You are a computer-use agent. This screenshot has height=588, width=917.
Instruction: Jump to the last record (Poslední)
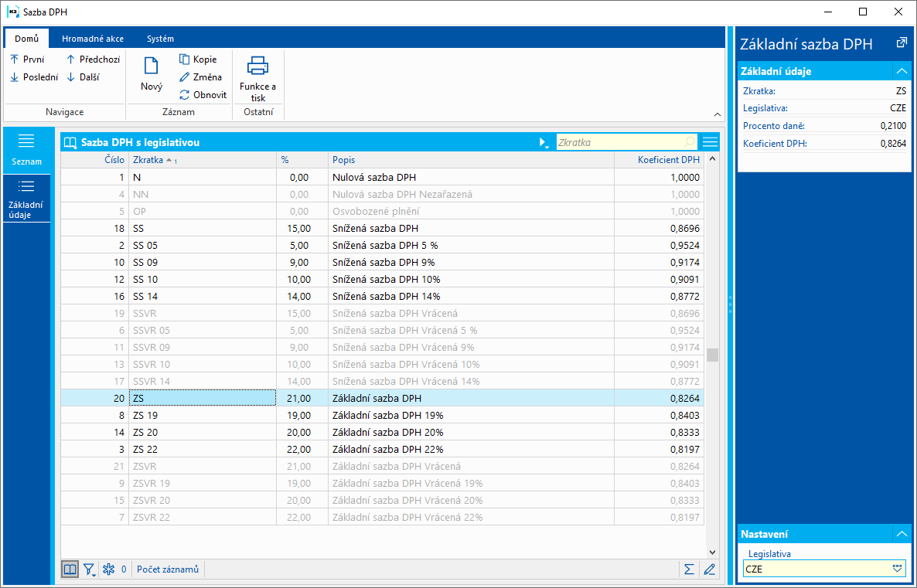click(x=34, y=76)
